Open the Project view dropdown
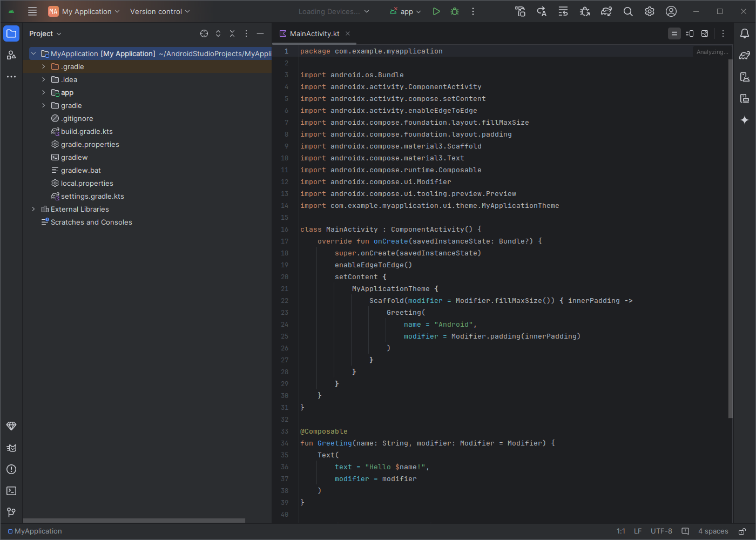 [x=45, y=33]
